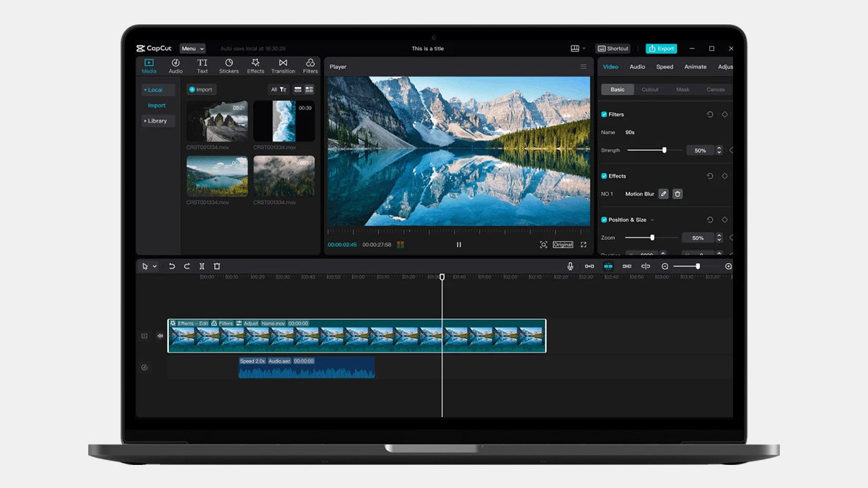Click the Import button in media panel

point(201,89)
